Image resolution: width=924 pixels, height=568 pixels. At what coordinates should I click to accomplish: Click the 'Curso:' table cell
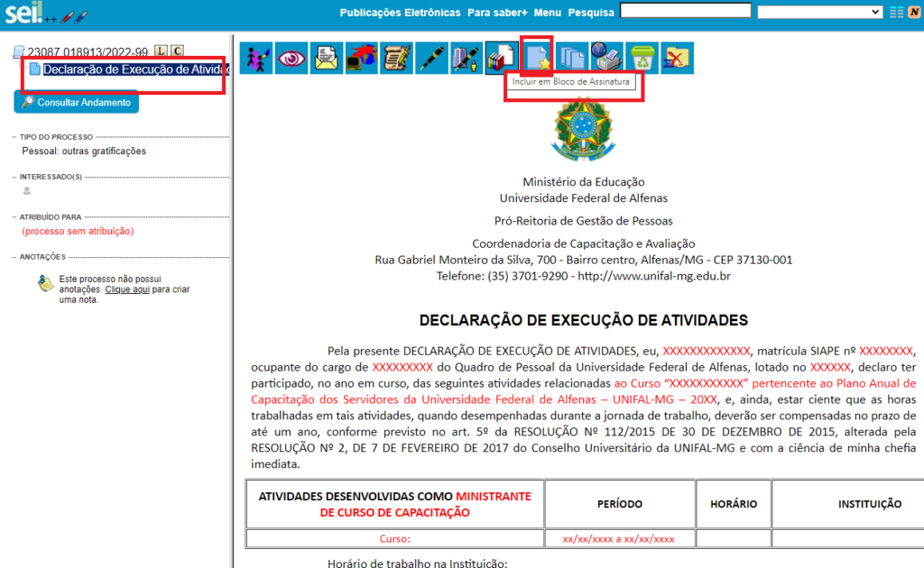pos(395,538)
